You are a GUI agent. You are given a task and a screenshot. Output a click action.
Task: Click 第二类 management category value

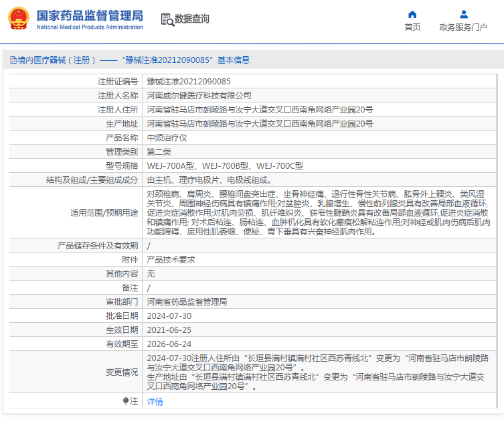click(x=159, y=152)
